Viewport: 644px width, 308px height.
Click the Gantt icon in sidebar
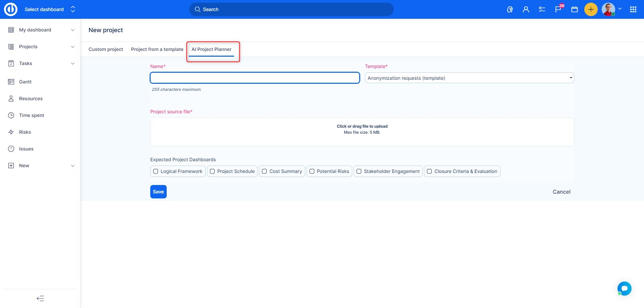11,82
